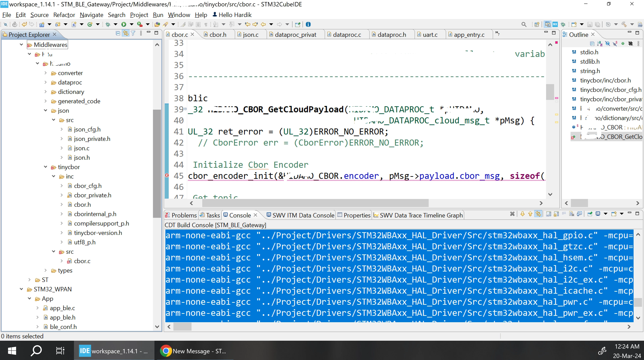Open the Debug perspective bug icon at top right

563,24
